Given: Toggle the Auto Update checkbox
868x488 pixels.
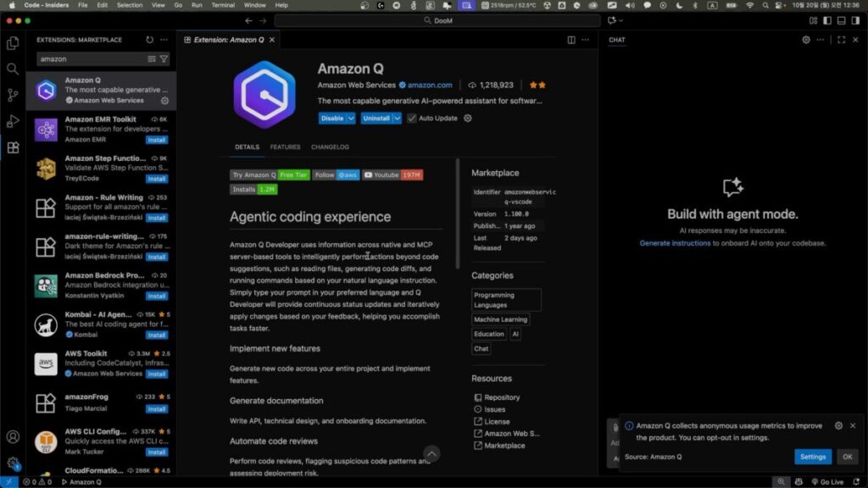Looking at the screenshot, I should [412, 119].
